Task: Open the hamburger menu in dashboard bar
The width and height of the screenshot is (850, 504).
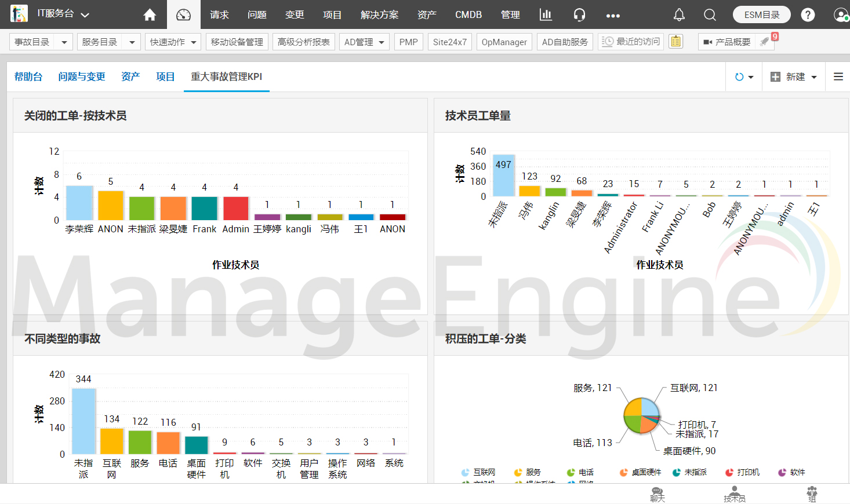Action: [x=838, y=76]
